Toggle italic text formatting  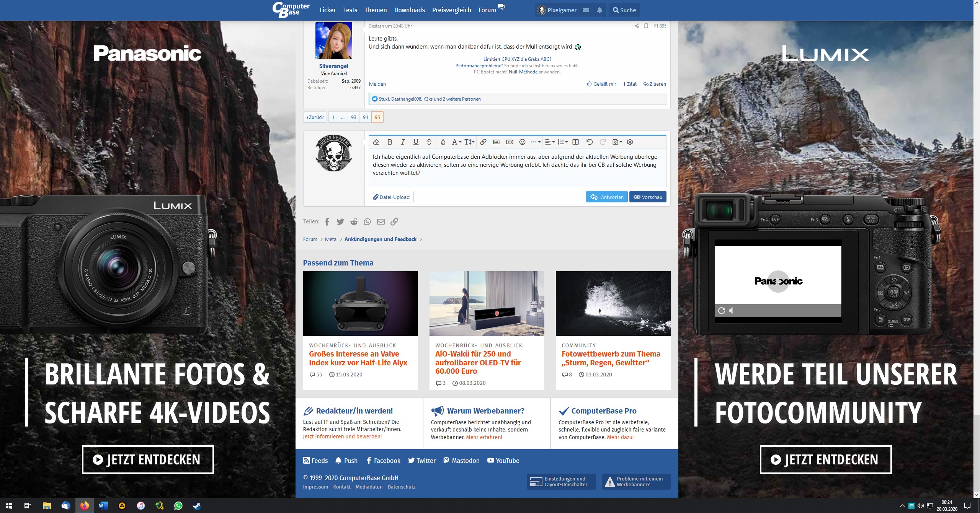pyautogui.click(x=403, y=142)
